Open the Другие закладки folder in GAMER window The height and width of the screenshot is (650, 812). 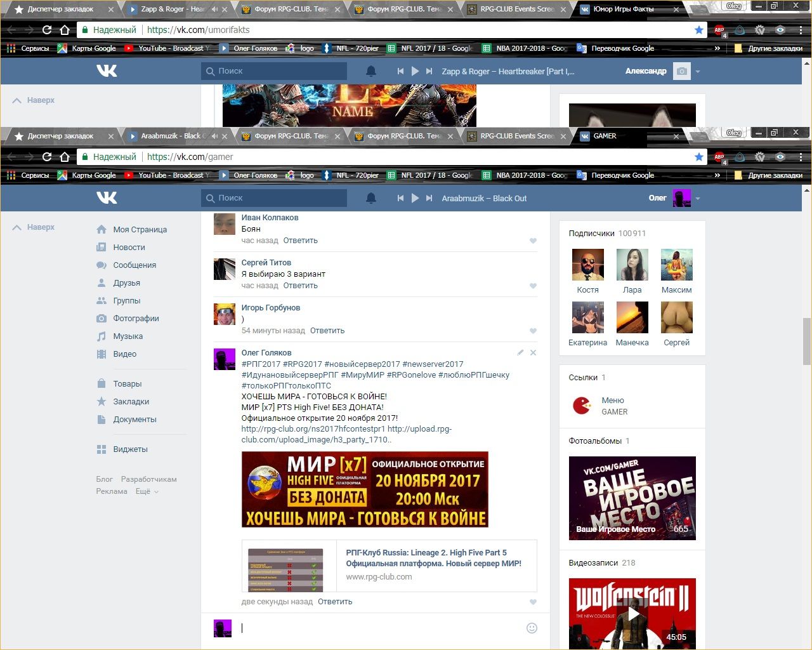coord(768,175)
